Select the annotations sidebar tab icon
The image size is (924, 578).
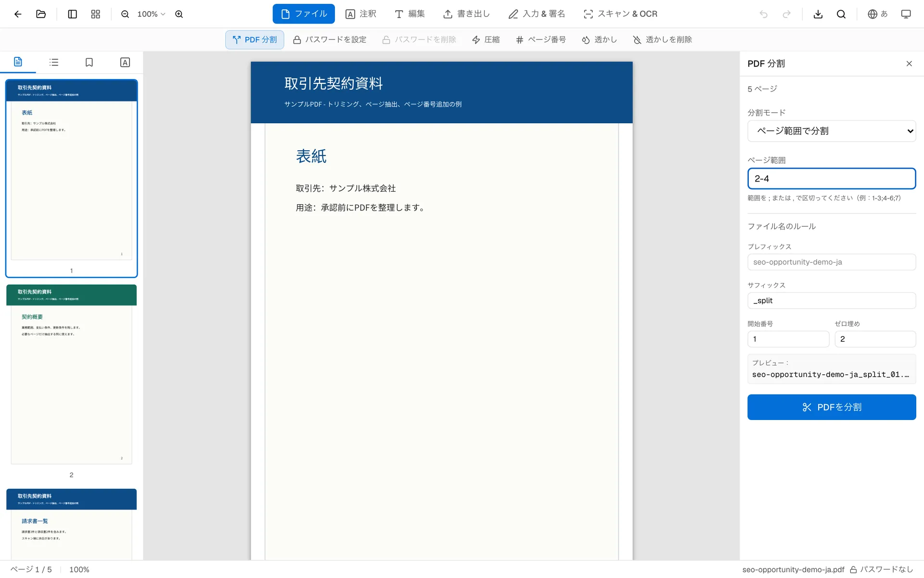click(125, 62)
